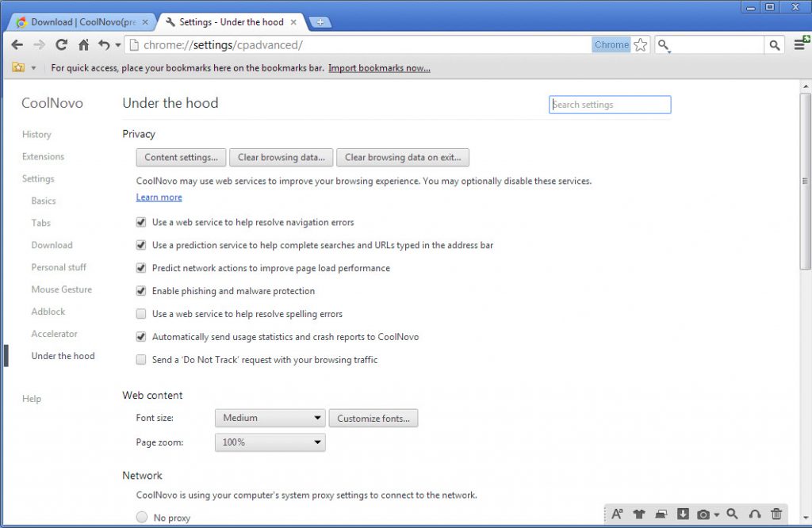Click the shirt skin icon
Viewport: 812px width, 528px height.
click(x=639, y=514)
